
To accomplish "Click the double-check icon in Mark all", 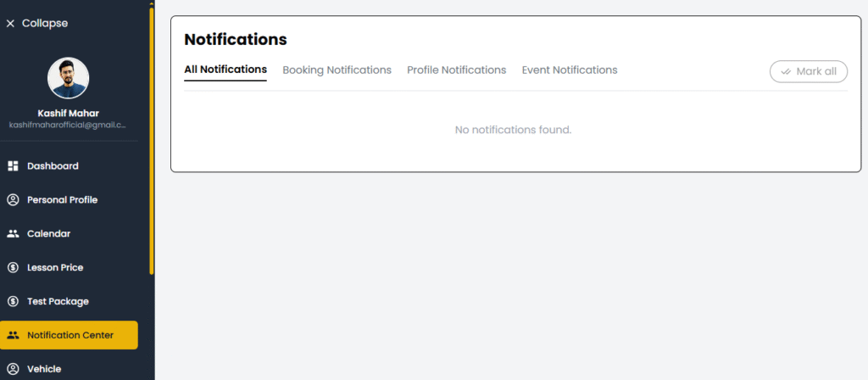I will [786, 71].
